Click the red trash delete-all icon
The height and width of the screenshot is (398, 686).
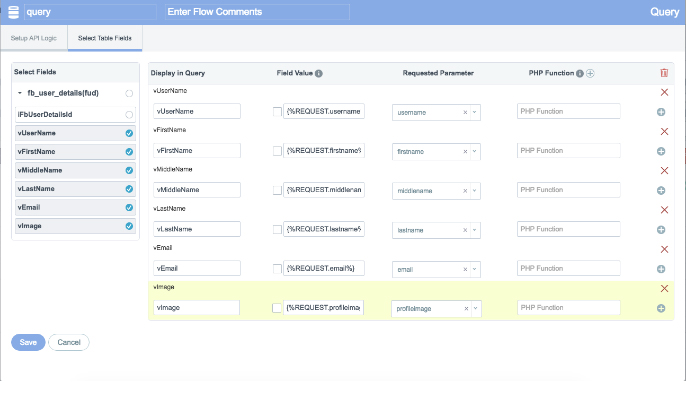664,73
